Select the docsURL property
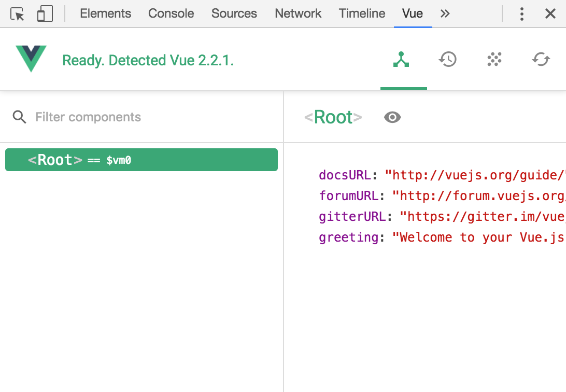566x392 pixels. pos(345,175)
